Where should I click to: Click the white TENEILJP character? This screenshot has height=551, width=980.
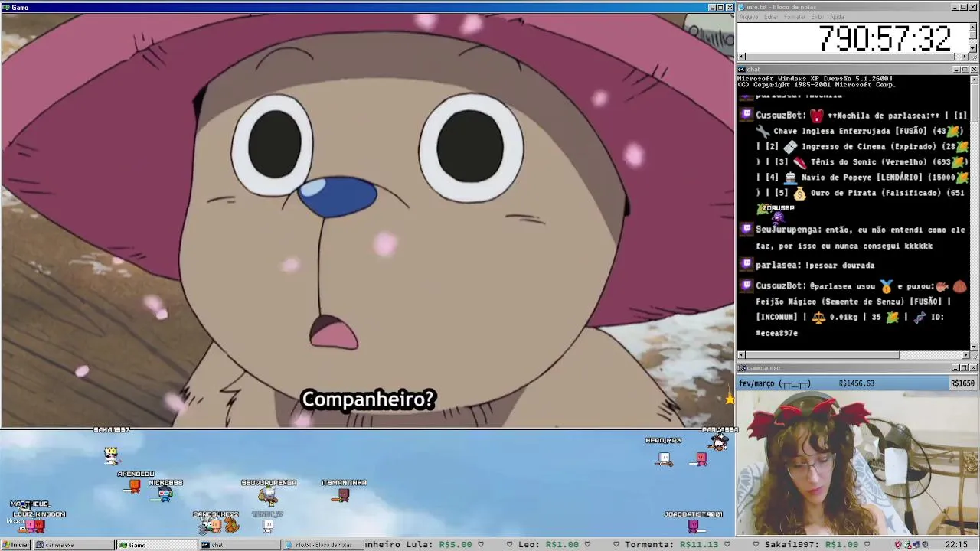(267, 526)
